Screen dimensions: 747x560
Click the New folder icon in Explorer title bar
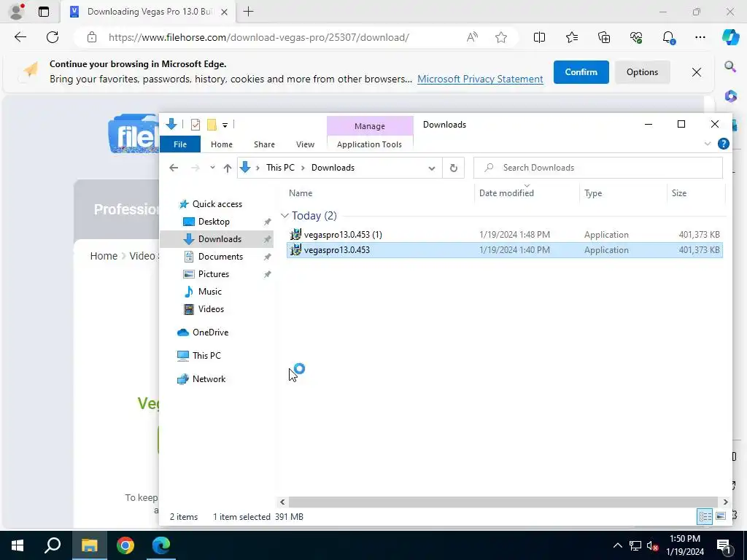point(212,125)
